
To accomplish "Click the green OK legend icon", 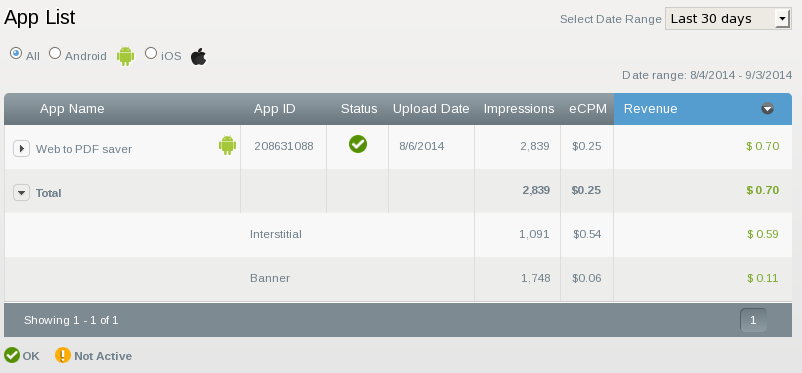I will click(x=12, y=355).
